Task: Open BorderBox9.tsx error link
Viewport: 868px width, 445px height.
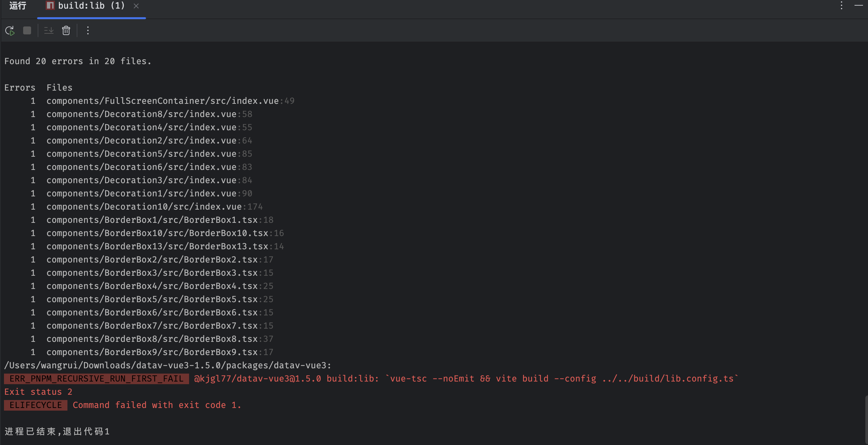Action: click(151, 352)
